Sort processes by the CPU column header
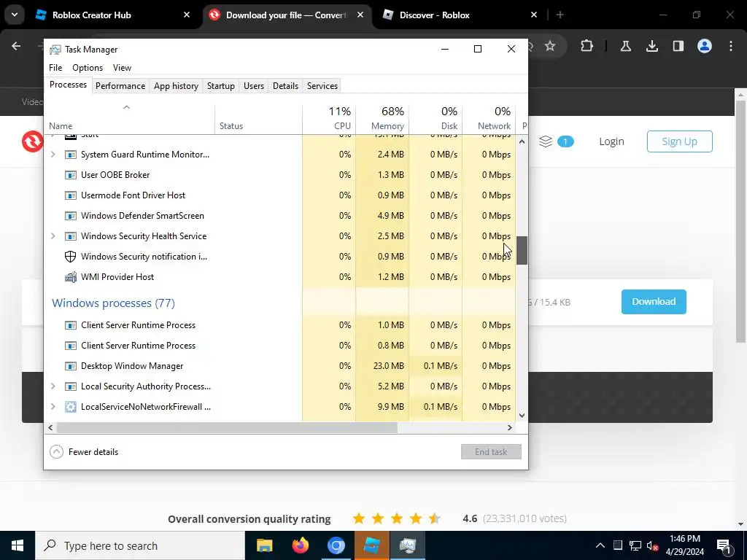747x560 pixels. coord(329,118)
